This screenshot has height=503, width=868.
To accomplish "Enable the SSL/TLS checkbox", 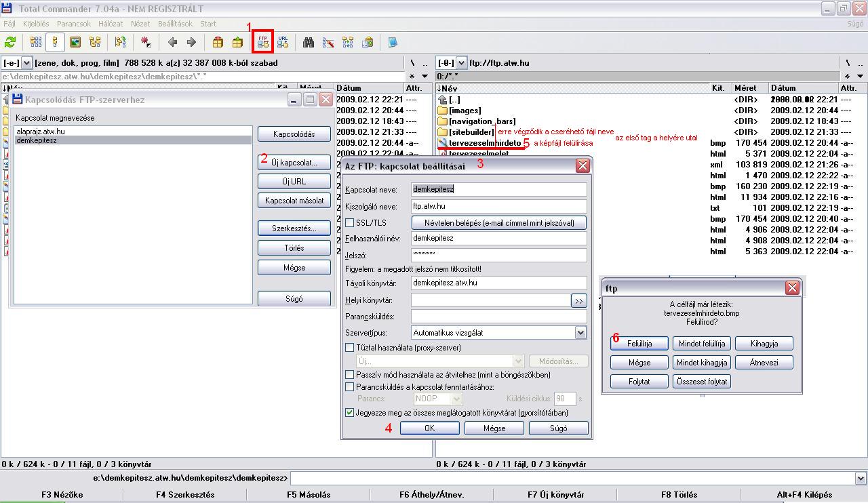I will click(x=350, y=223).
